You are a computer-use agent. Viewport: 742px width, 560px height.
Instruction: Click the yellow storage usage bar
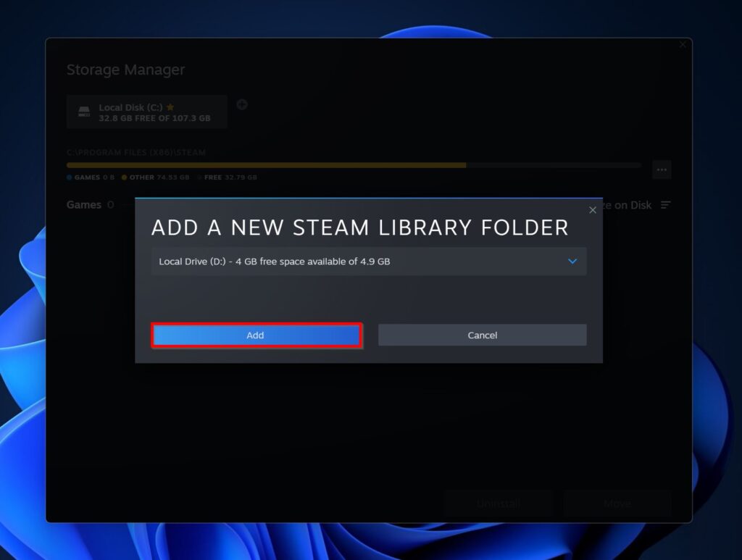click(x=267, y=164)
